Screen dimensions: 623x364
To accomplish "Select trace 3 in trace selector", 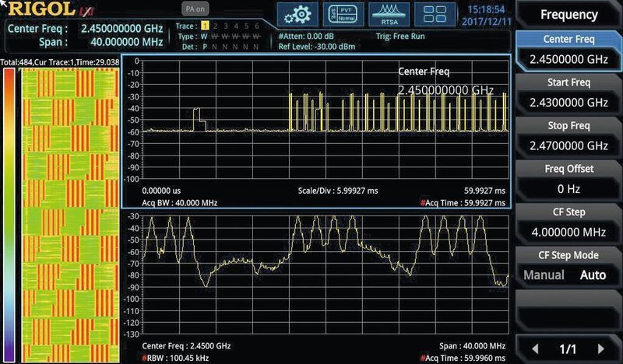I will pos(226,26).
